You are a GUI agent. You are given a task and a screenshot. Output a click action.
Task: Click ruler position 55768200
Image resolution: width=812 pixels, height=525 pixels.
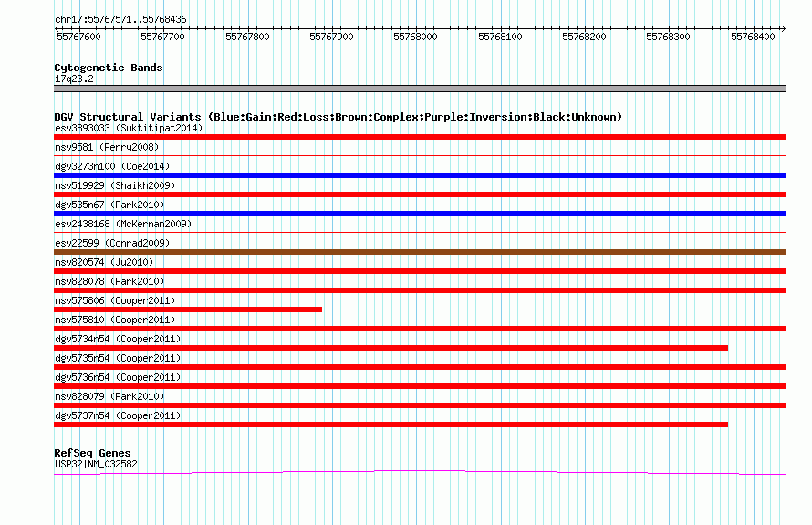[x=584, y=37]
